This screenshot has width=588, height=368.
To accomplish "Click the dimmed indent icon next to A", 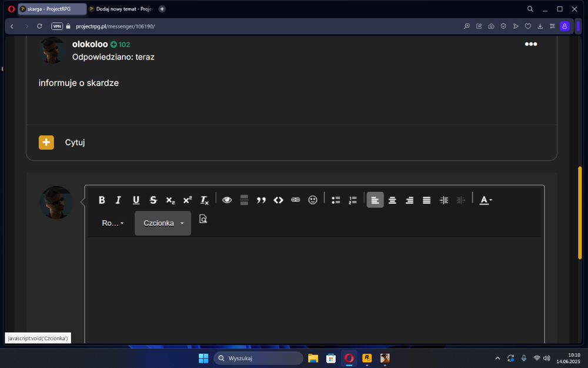I will (461, 200).
